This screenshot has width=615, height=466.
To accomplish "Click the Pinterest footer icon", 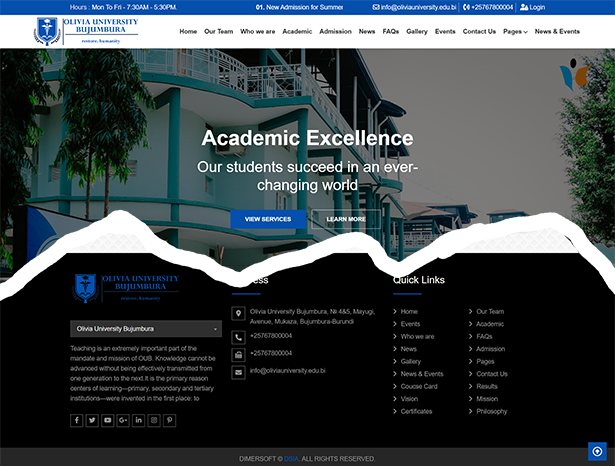I will point(170,420).
